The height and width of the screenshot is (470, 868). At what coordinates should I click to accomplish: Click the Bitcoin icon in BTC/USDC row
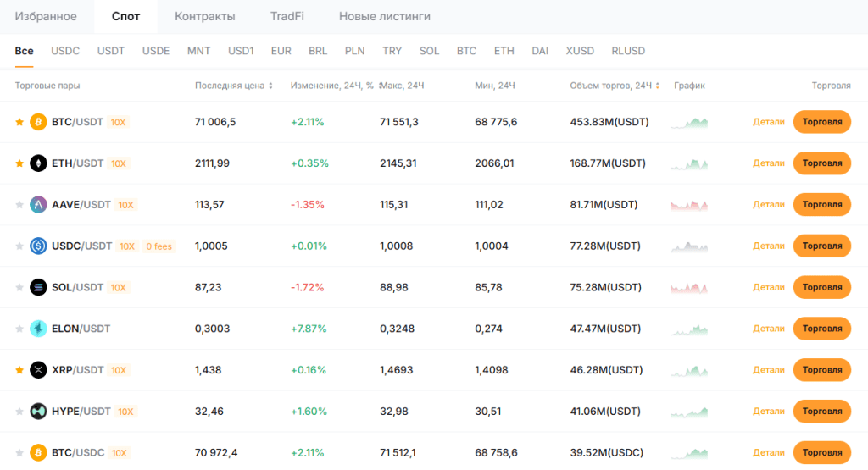pos(38,453)
